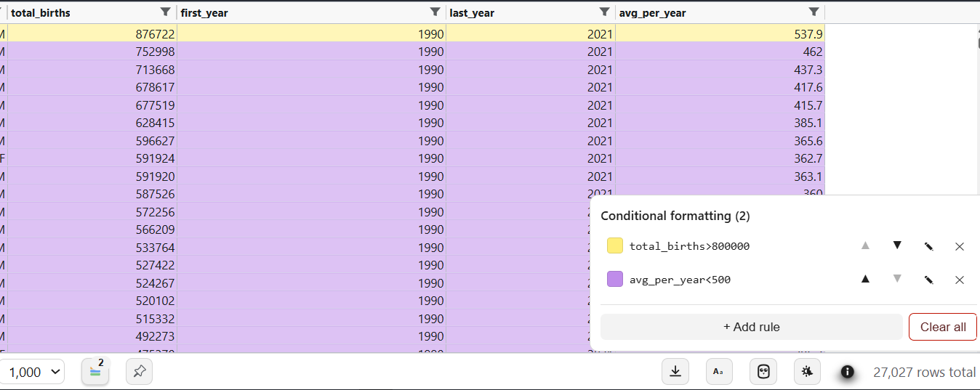Select the cell with value 566209

tap(92, 229)
